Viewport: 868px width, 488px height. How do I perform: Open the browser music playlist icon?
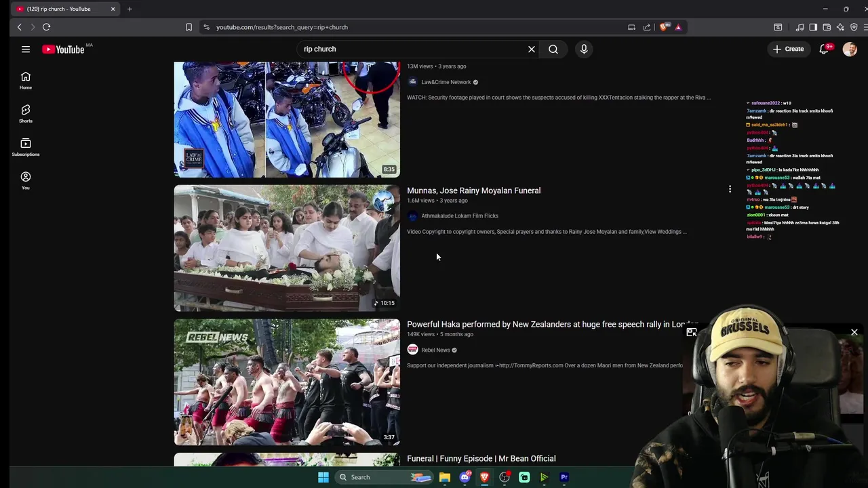(x=800, y=27)
